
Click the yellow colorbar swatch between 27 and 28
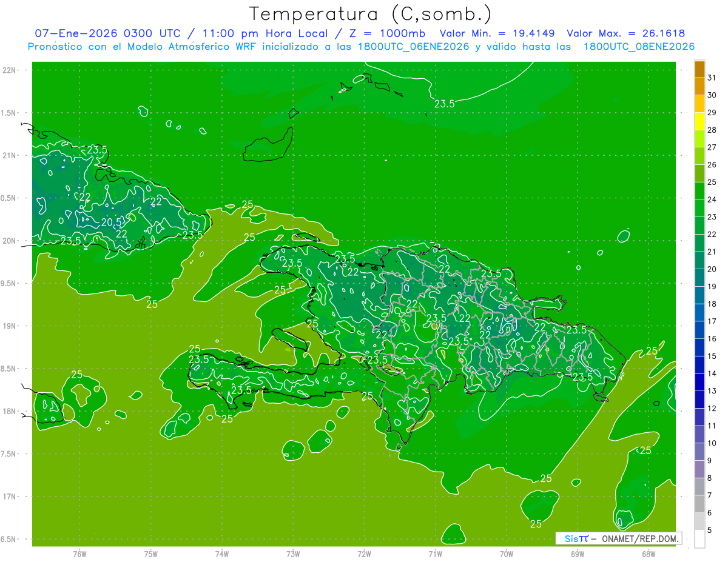(x=699, y=138)
